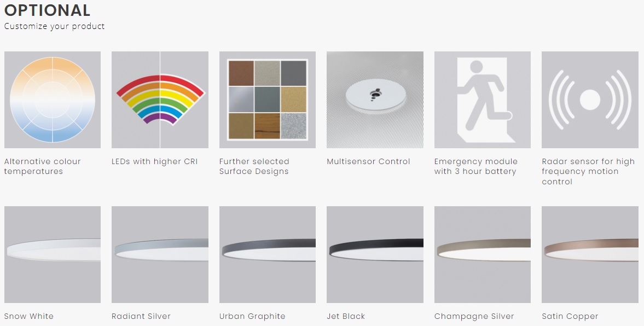644x326 pixels.
Task: Select the Multisensor Control disc image
Action: tap(375, 100)
